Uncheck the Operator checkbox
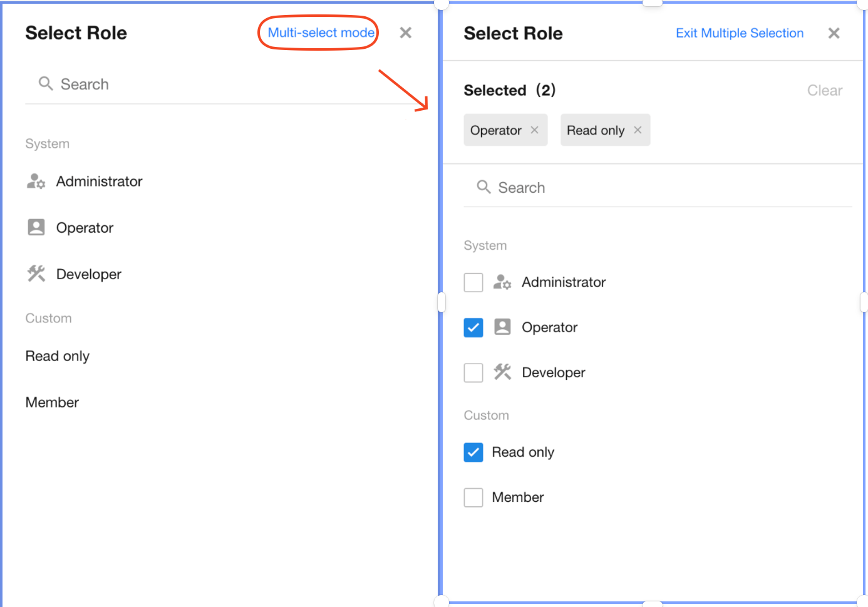 (x=473, y=328)
